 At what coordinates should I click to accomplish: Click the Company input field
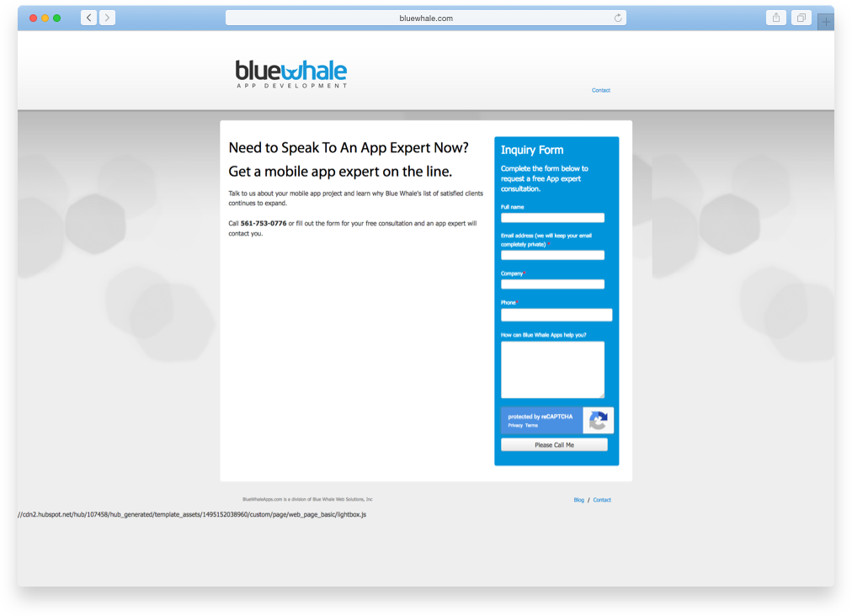pos(552,284)
